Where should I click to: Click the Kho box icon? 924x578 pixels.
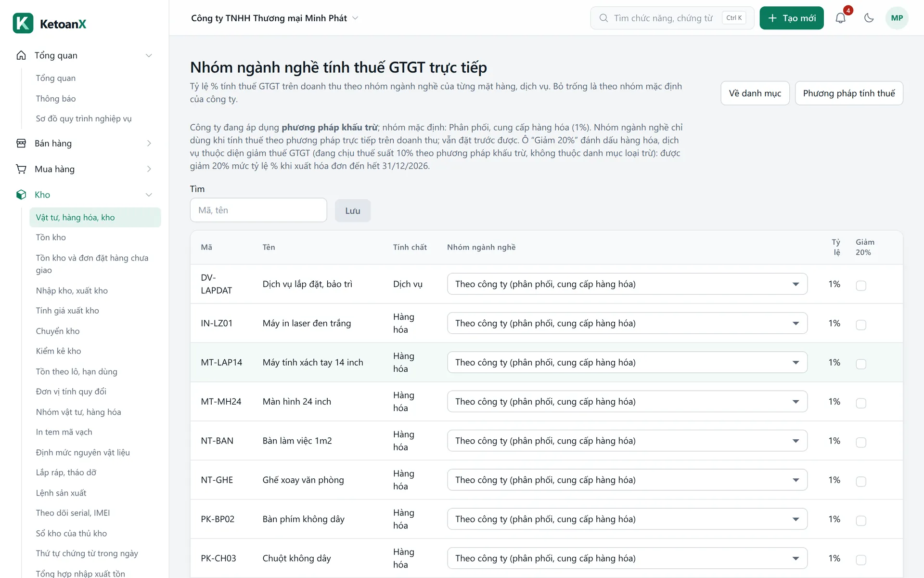[21, 195]
